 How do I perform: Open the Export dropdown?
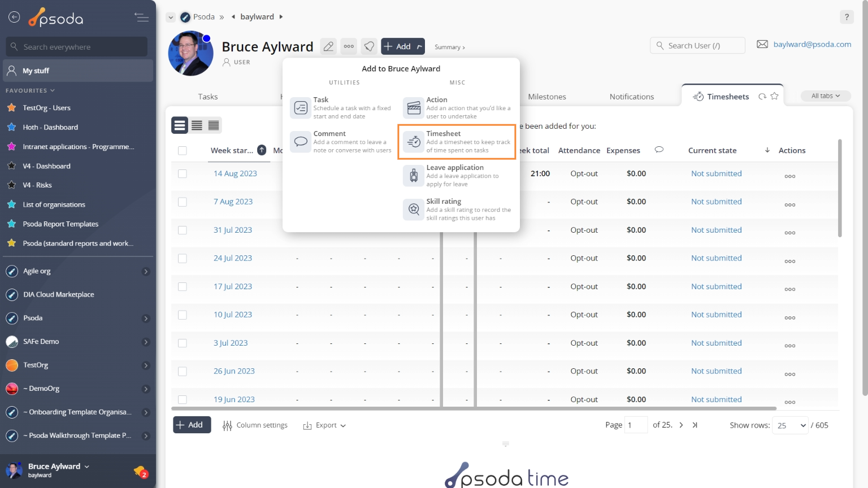[324, 425]
